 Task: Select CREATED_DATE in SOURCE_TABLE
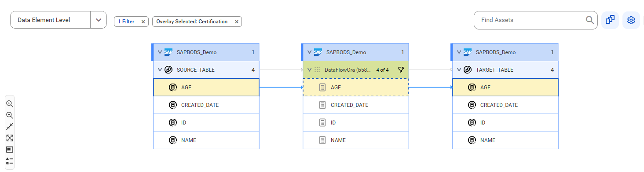click(x=206, y=105)
